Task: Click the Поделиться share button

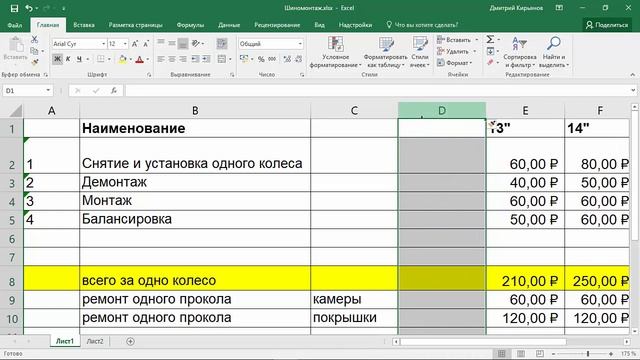Action: point(607,25)
